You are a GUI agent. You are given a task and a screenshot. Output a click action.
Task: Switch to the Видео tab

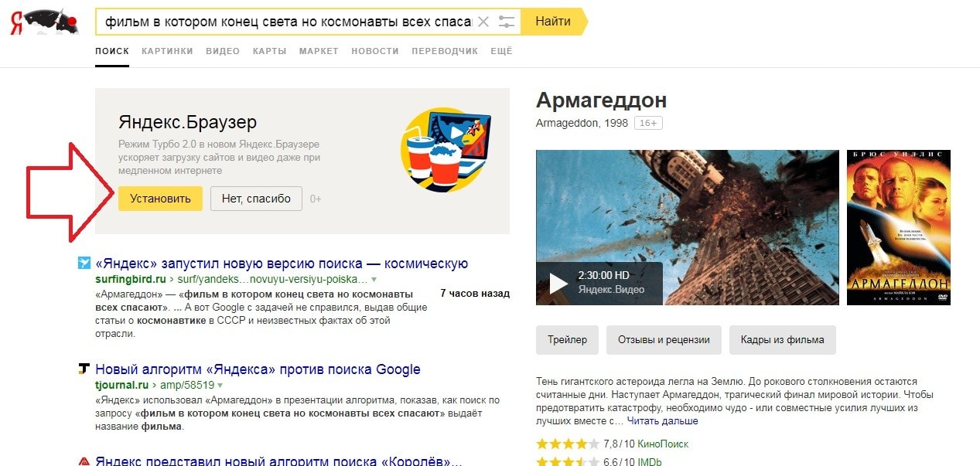coord(223,51)
